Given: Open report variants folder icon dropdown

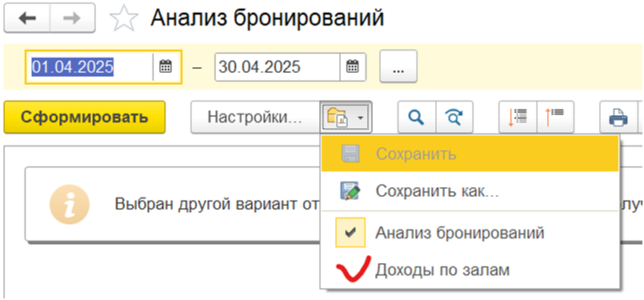Looking at the screenshot, I should pos(346,117).
